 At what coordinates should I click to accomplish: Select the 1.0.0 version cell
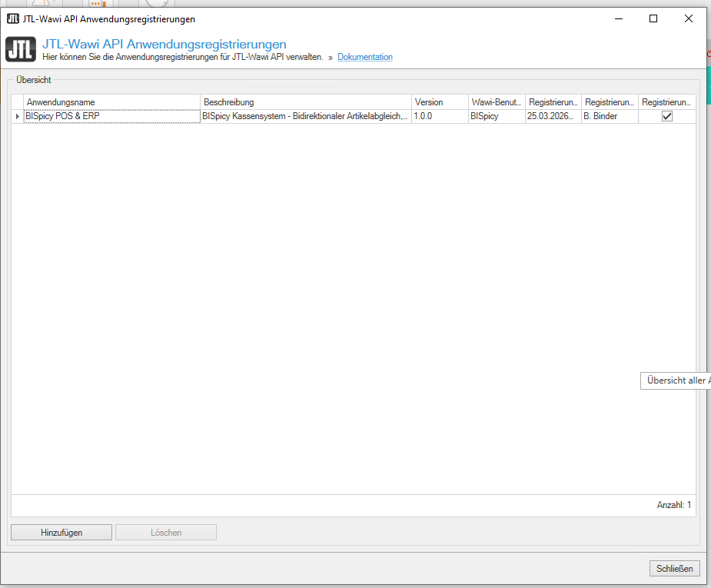pos(439,117)
